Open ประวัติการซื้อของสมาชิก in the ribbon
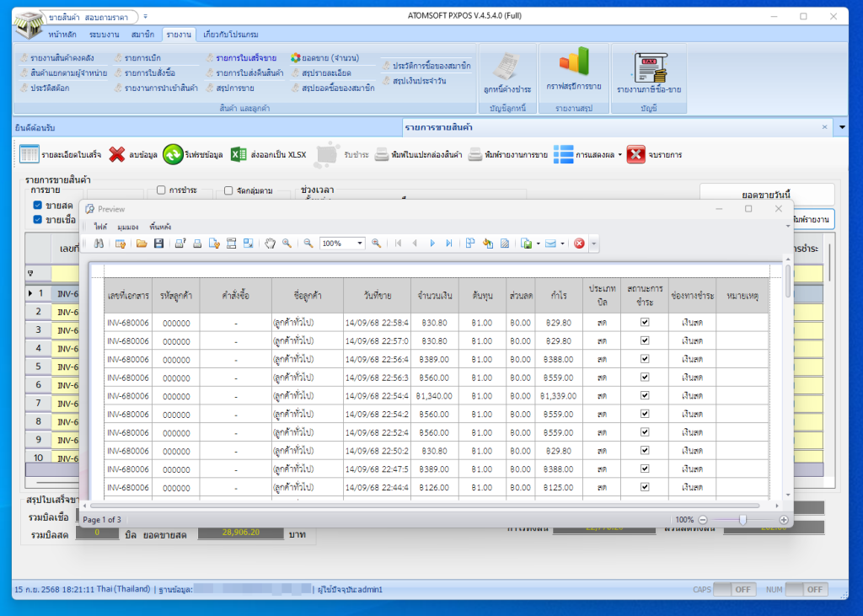 click(426, 66)
